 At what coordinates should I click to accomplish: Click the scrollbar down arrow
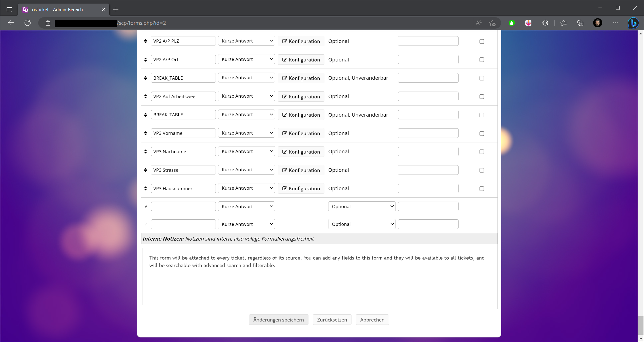pos(641,339)
